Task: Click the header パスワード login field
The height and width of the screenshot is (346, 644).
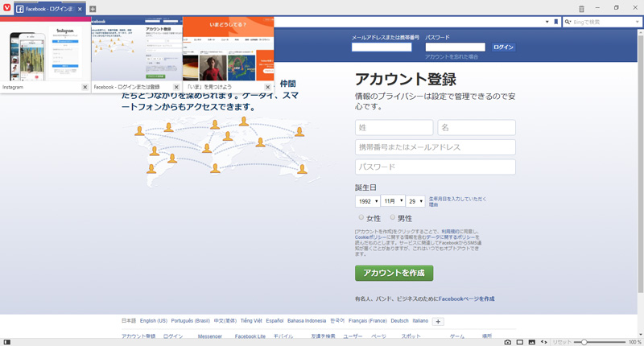Action: click(455, 47)
